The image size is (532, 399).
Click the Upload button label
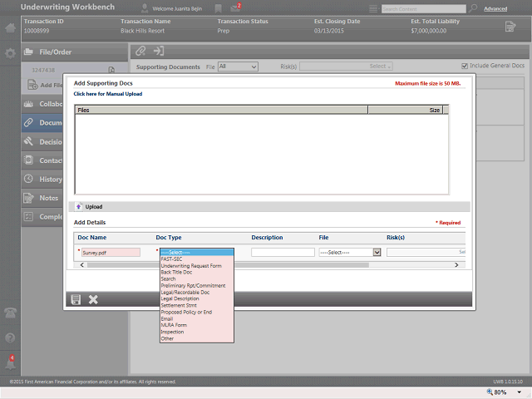(x=94, y=207)
